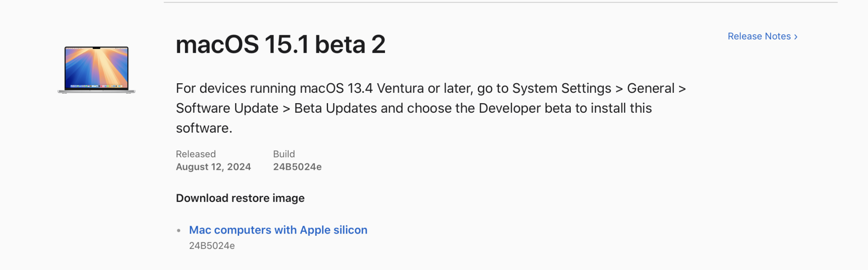Click the build number under Apple silicon link
The image size is (868, 270).
pos(212,246)
